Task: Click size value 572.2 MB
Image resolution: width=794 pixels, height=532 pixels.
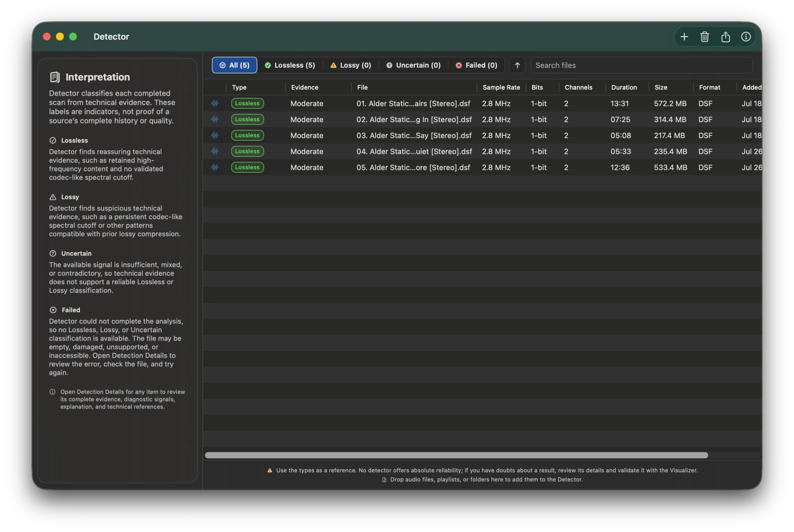Action: pyautogui.click(x=670, y=104)
